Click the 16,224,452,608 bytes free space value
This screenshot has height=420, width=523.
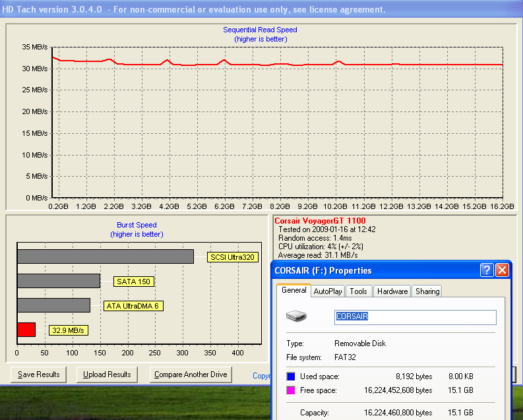coord(398,390)
